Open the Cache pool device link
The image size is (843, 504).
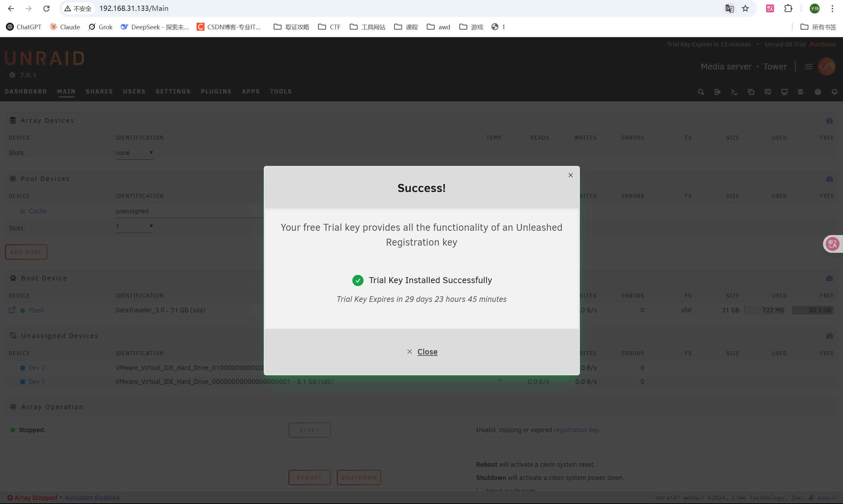(x=38, y=211)
